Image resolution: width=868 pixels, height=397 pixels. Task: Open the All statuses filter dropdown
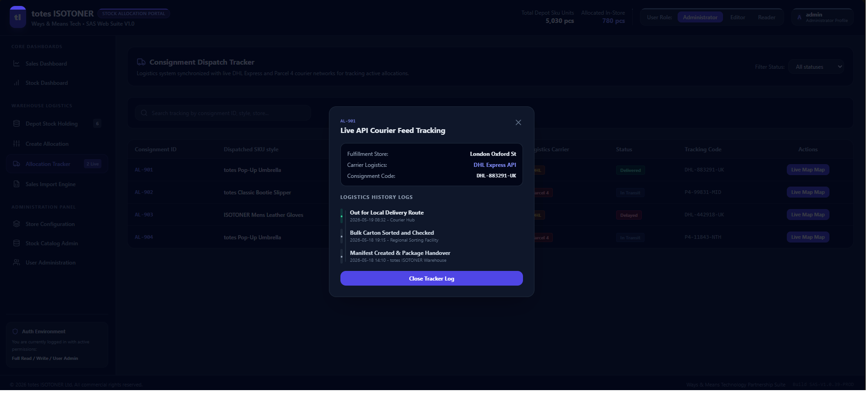click(817, 67)
